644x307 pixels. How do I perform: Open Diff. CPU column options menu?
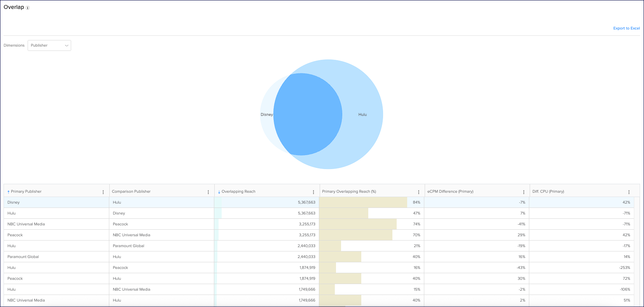click(629, 192)
